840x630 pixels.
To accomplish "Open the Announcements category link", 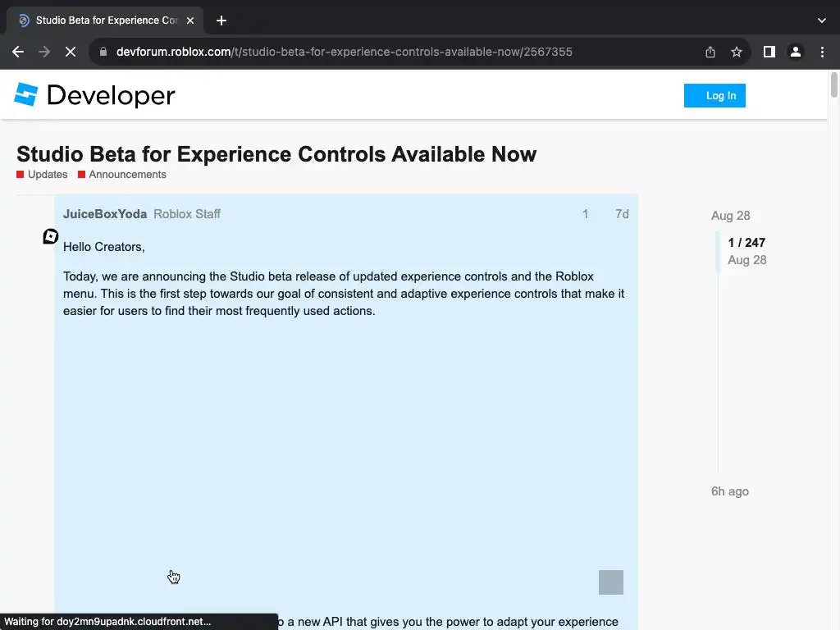I will point(127,175).
